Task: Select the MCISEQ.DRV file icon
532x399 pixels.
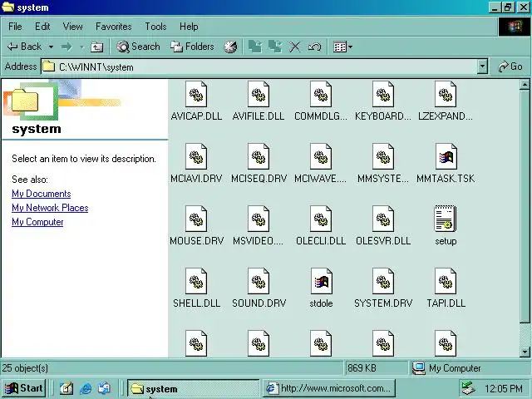Action: 259,156
